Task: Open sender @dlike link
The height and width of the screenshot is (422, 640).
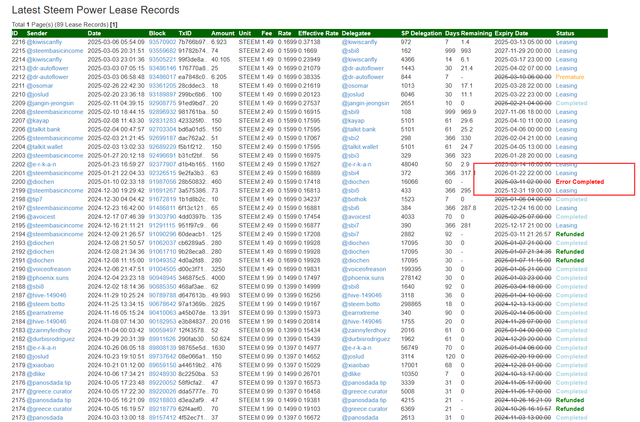Action: pos(36,374)
